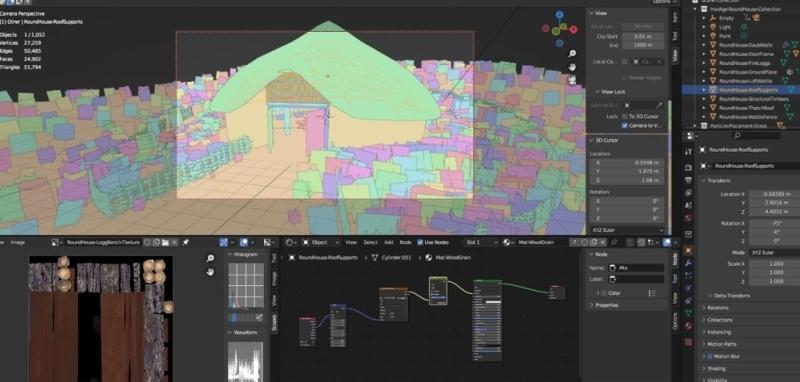
Task: Open the 3D Cursor XYZ Euler rotation dropdown
Action: 628,231
